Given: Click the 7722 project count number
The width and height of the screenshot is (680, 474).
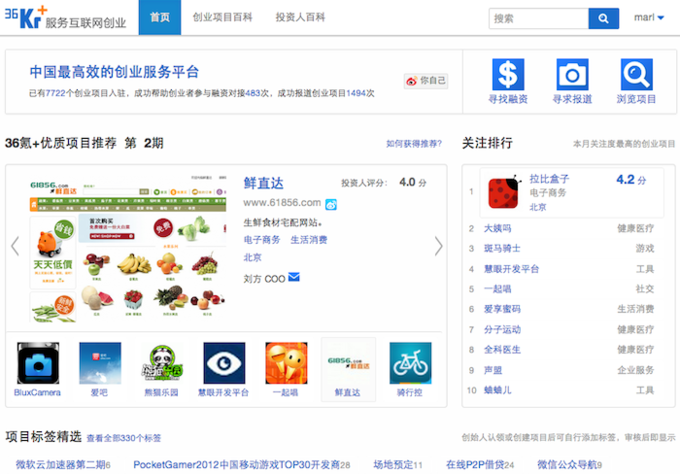Looking at the screenshot, I should click(x=55, y=93).
